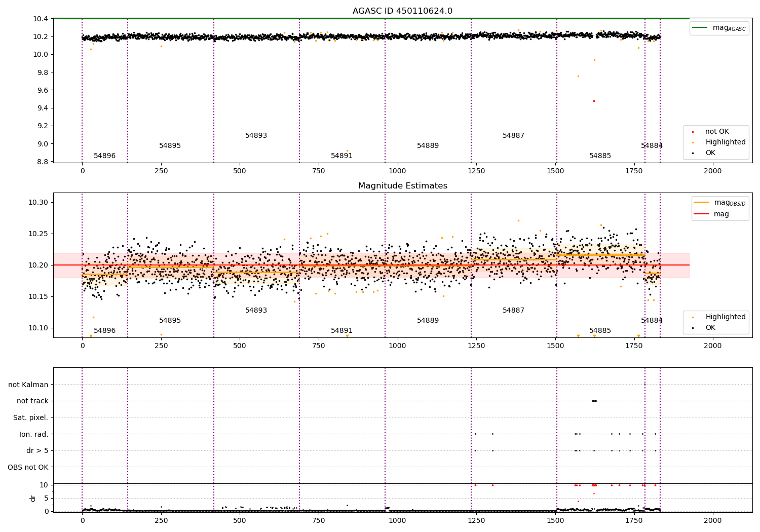The image size is (760, 532).
Task: Click OBSID label 54889 in top plot
Action: pos(428,146)
